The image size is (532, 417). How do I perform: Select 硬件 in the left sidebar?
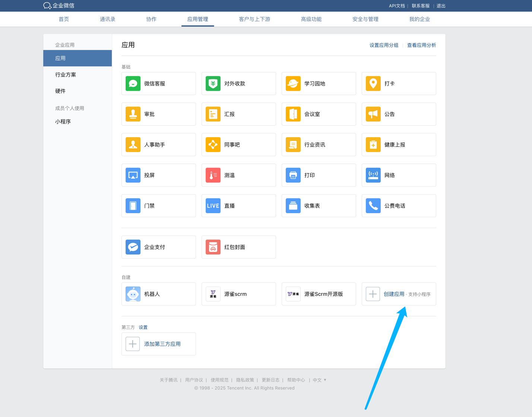tap(60, 91)
